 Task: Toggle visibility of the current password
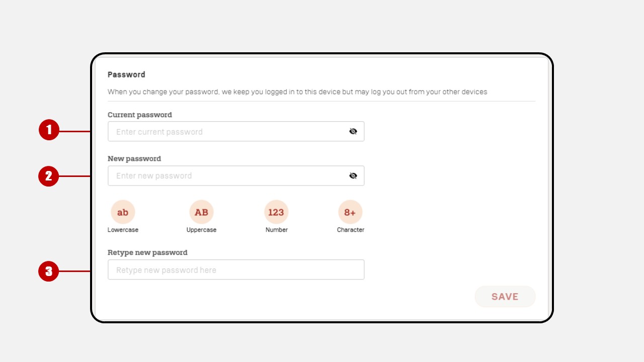click(353, 132)
